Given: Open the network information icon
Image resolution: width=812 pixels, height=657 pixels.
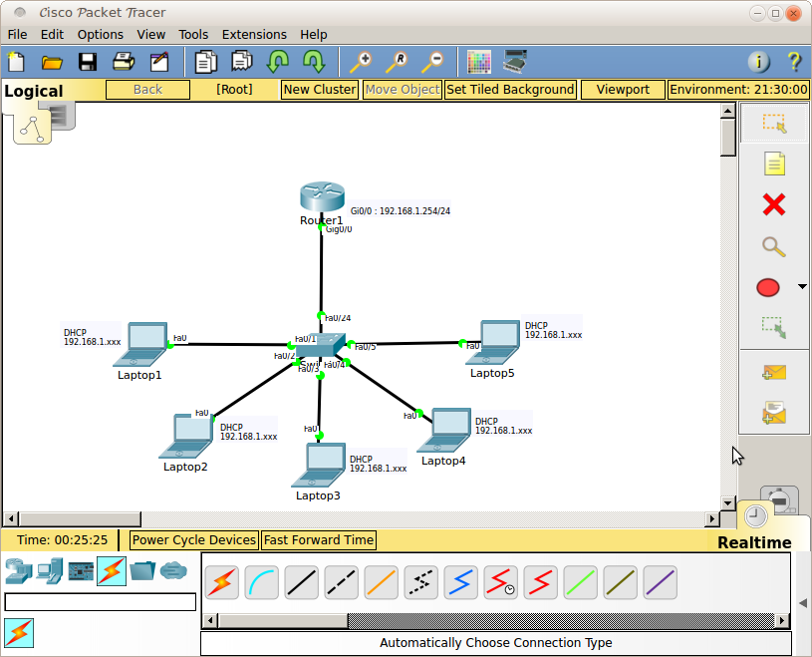Looking at the screenshot, I should point(758,62).
